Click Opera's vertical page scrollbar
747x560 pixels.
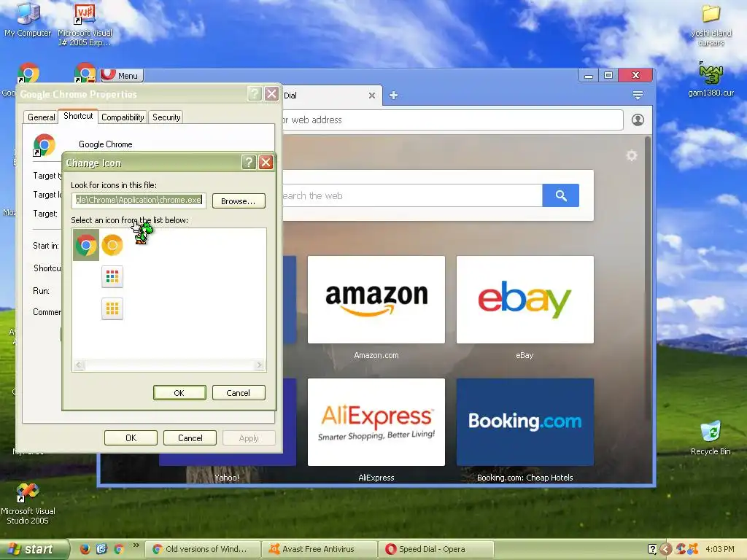pos(648,278)
